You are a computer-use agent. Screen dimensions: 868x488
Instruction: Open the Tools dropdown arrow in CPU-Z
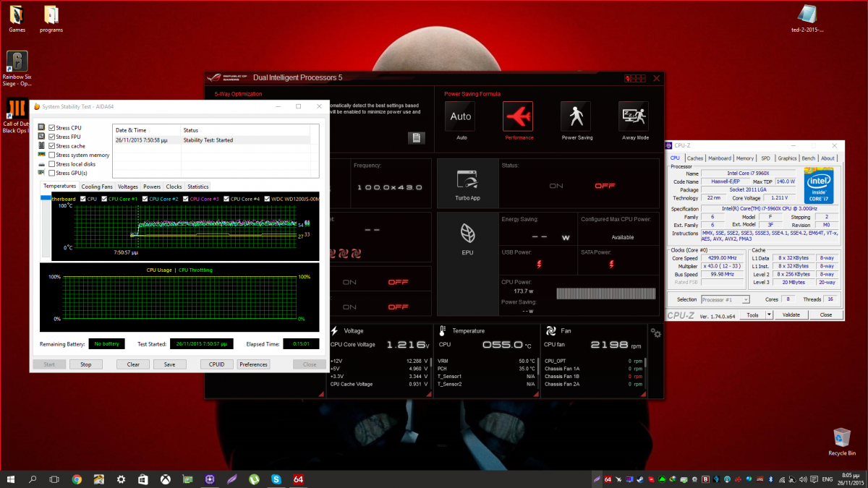coord(769,315)
